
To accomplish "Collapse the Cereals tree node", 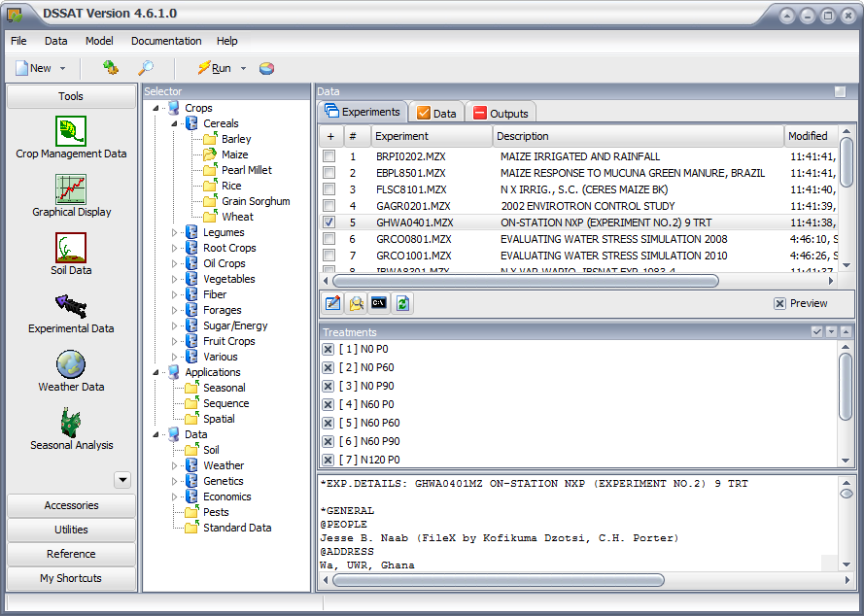I will [x=174, y=123].
